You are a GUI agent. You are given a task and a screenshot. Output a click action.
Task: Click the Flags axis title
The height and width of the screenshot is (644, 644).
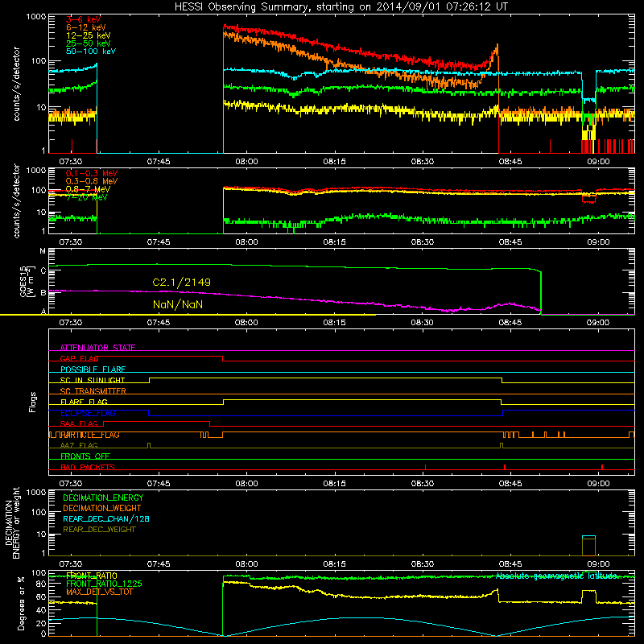click(x=33, y=402)
